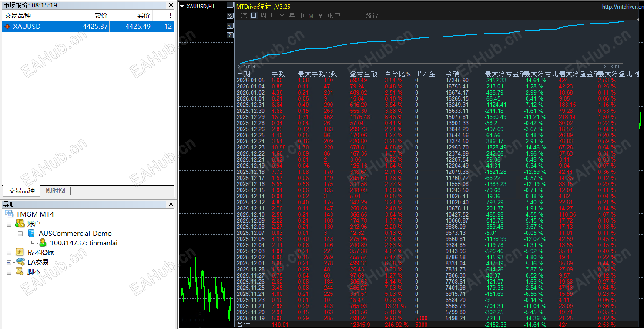Click the 盈亏金额 column header
644x329 pixels.
(x=364, y=74)
